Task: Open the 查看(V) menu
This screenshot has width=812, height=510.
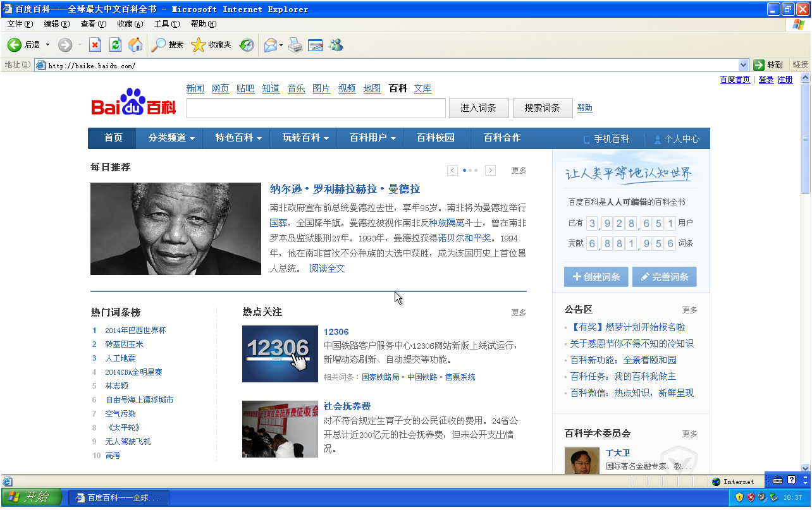Action: tap(94, 24)
